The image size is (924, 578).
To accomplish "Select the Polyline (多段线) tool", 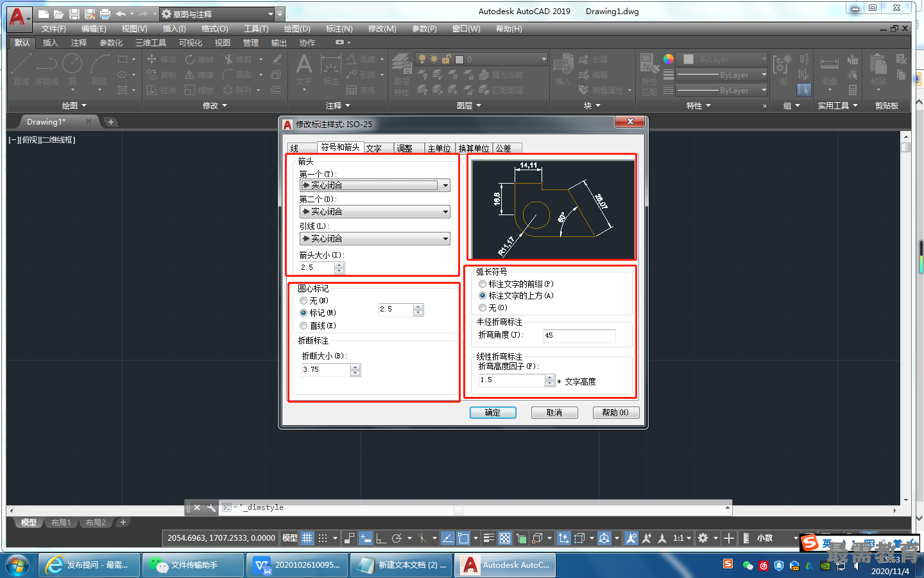I will 46,69.
